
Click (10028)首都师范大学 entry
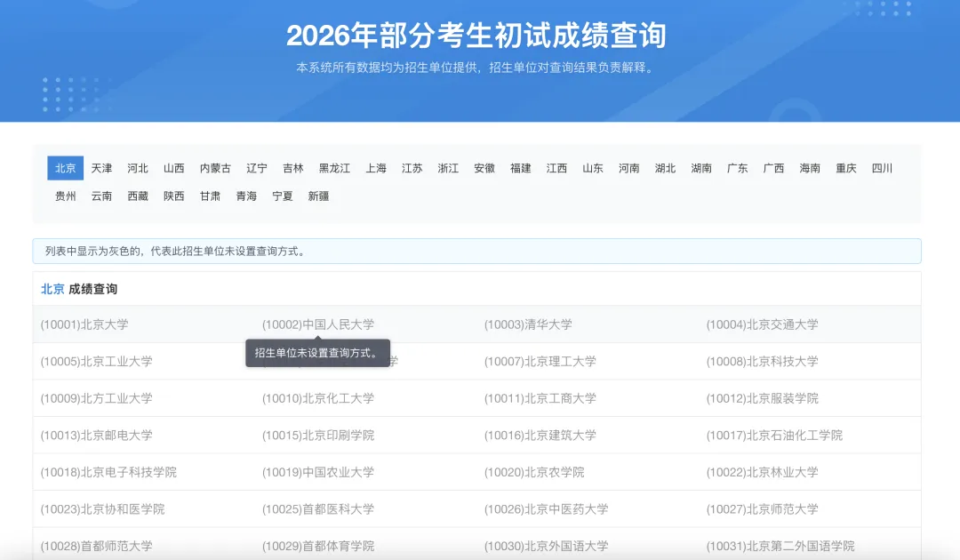(x=96, y=546)
